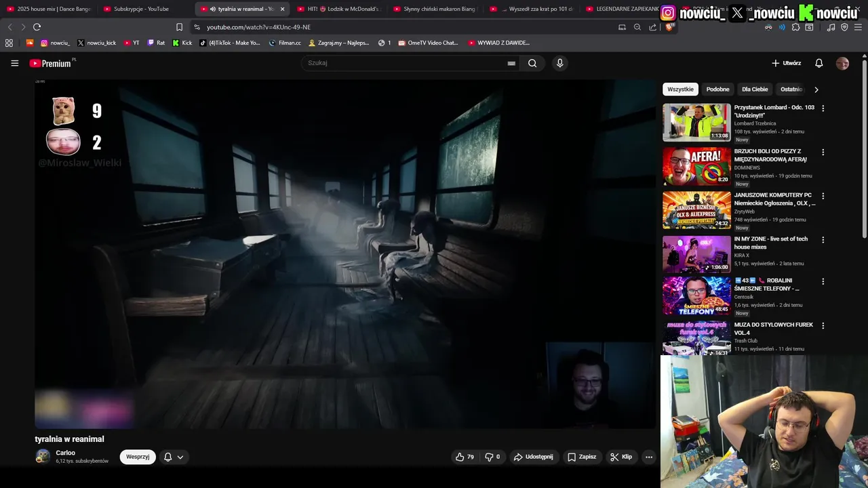
Task: Open browser zoom magnifier icon
Action: 637,27
